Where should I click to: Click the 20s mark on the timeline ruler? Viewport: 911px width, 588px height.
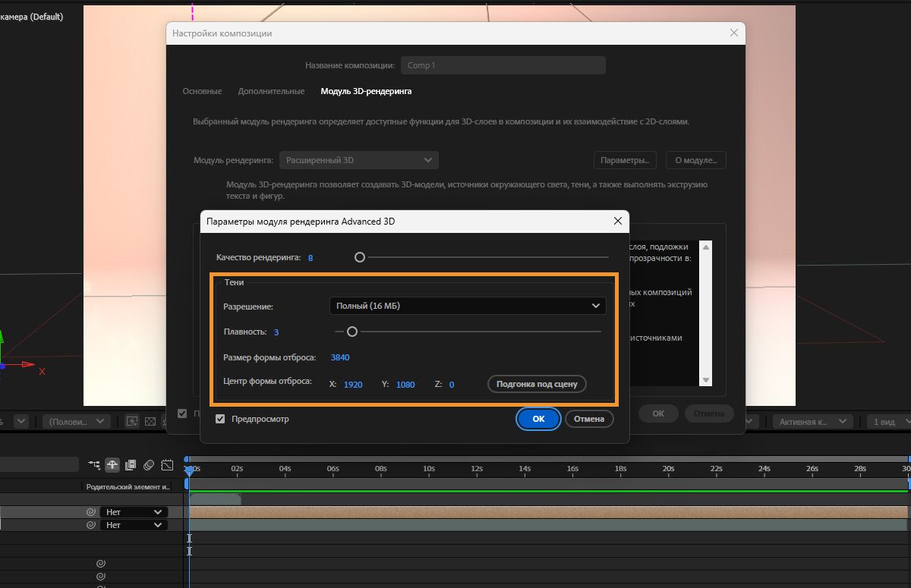668,469
